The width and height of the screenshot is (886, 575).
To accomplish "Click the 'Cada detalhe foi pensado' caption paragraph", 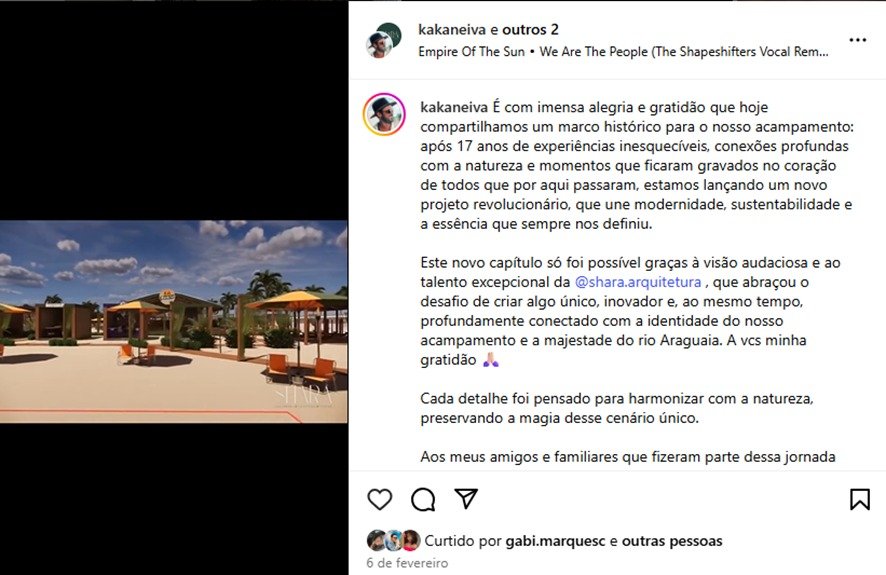I will coord(616,408).
